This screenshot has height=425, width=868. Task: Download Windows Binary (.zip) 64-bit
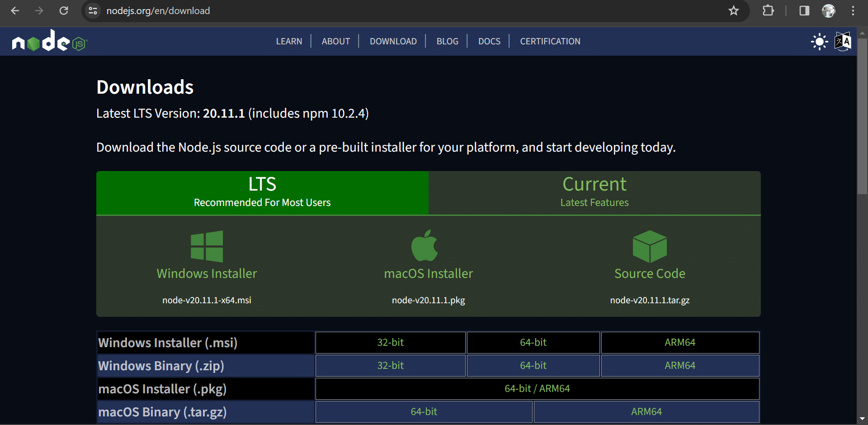point(533,366)
